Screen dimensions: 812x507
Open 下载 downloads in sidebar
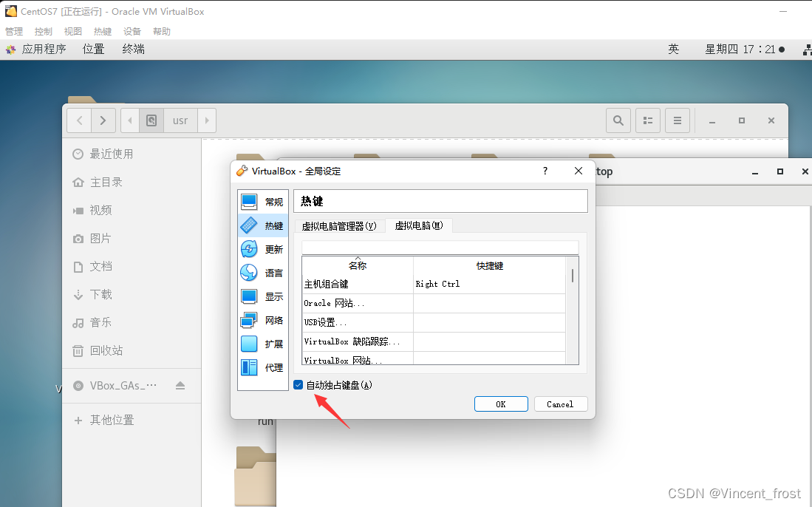coord(132,295)
